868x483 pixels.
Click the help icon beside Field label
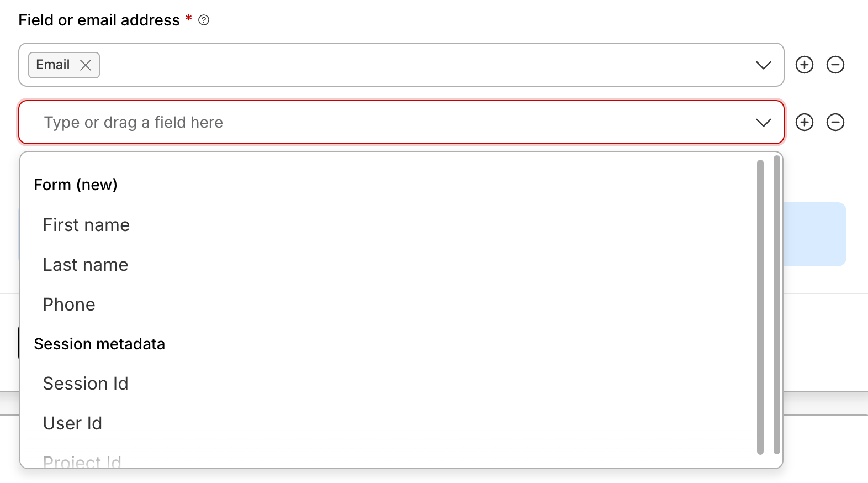point(204,20)
